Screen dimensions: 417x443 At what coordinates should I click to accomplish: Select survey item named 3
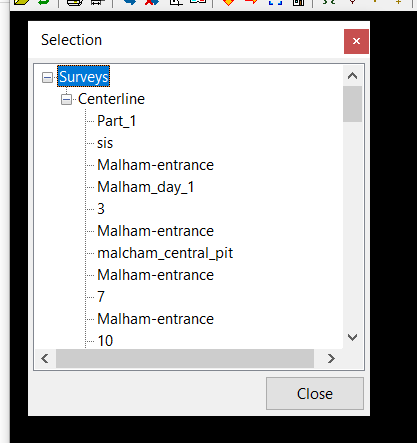[101, 209]
